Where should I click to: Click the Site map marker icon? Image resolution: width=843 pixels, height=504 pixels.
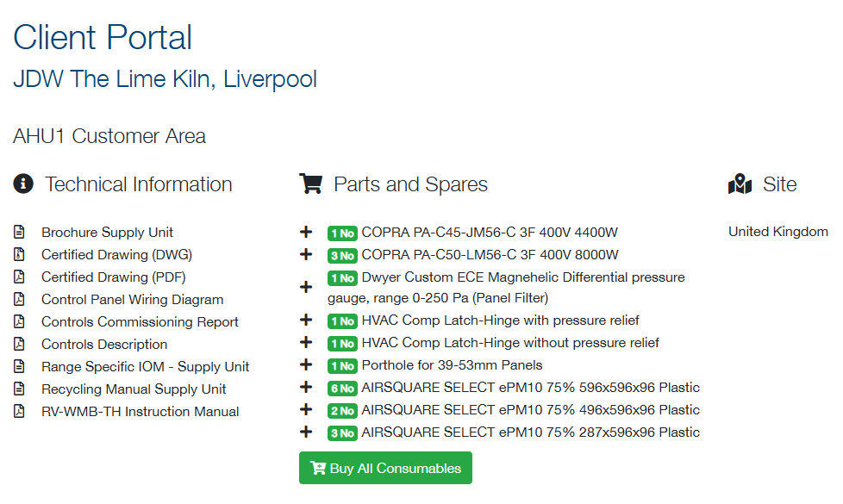tap(740, 184)
